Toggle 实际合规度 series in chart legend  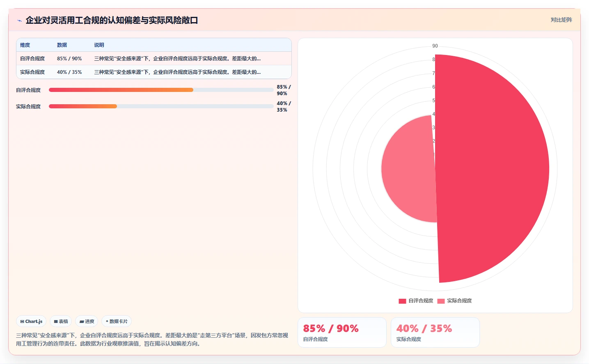pyautogui.click(x=454, y=301)
